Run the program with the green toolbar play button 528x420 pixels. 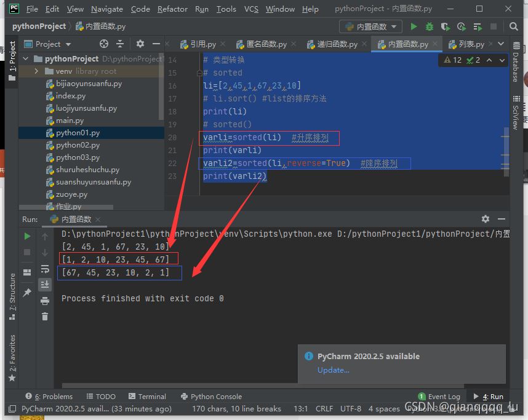414,26
